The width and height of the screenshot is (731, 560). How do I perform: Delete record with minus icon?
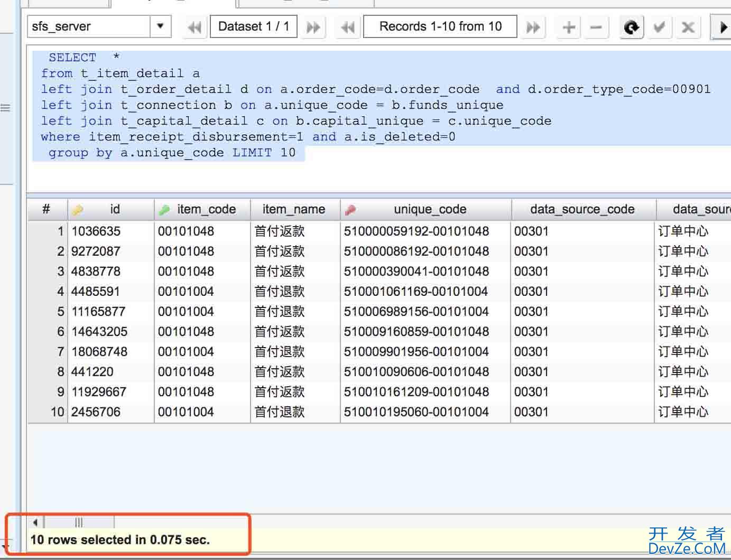click(x=596, y=27)
